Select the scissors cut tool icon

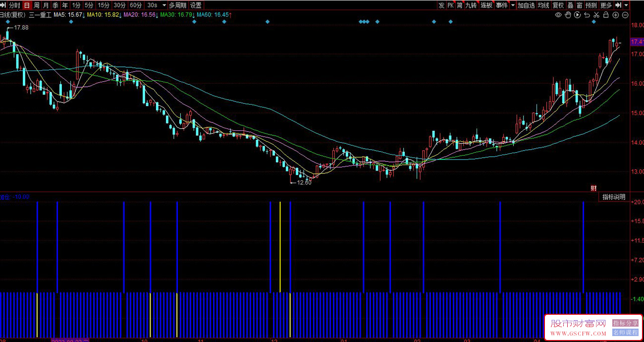[x=596, y=15]
